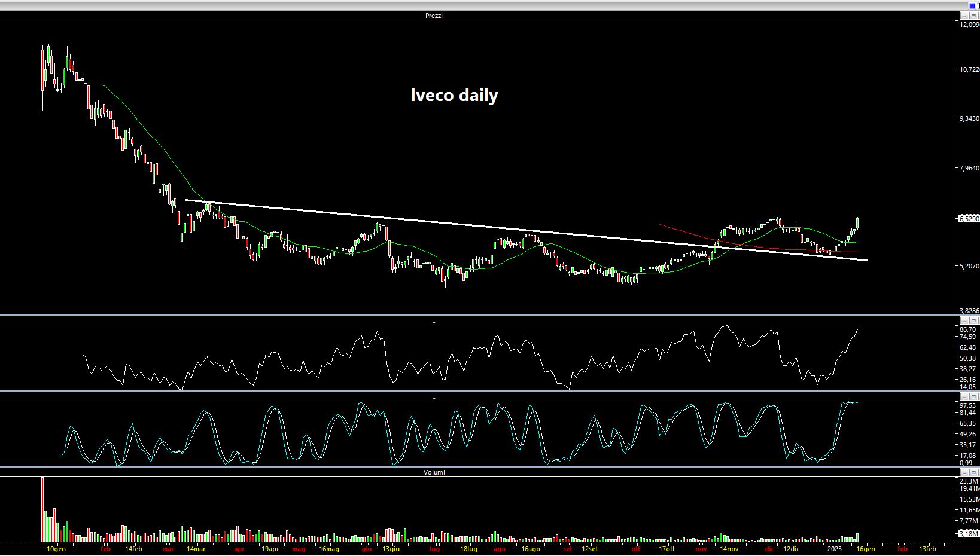Select the Prezzi panel title
This screenshot has width=980, height=556.
tap(434, 16)
